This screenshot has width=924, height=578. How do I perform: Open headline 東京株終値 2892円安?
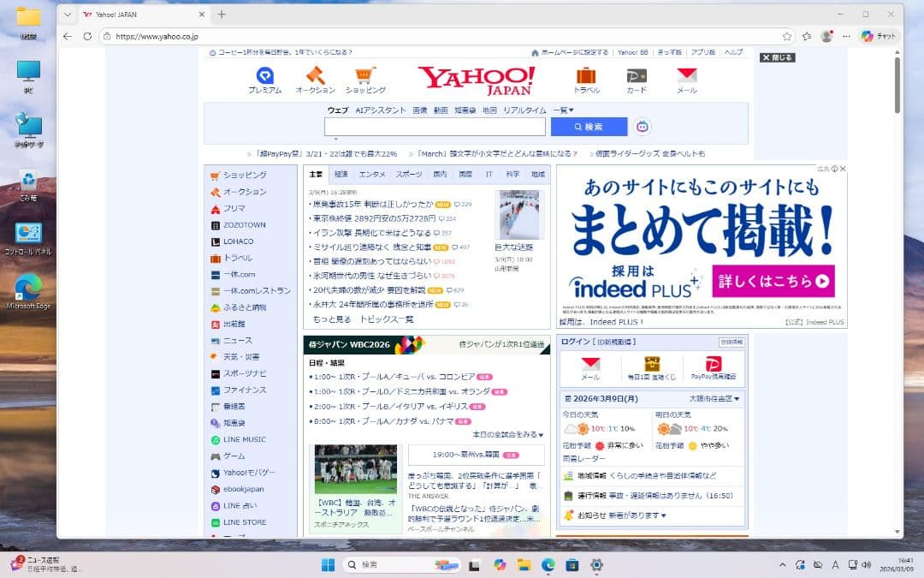pyautogui.click(x=374, y=218)
